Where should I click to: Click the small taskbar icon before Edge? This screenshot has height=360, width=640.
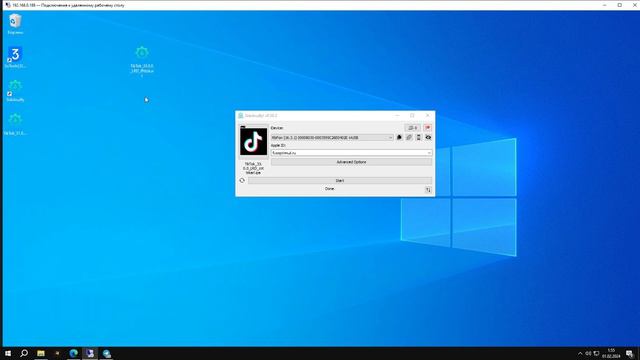click(57, 353)
